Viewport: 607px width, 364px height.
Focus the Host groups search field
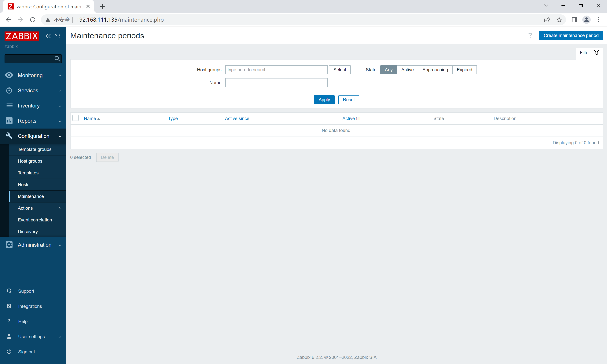276,70
